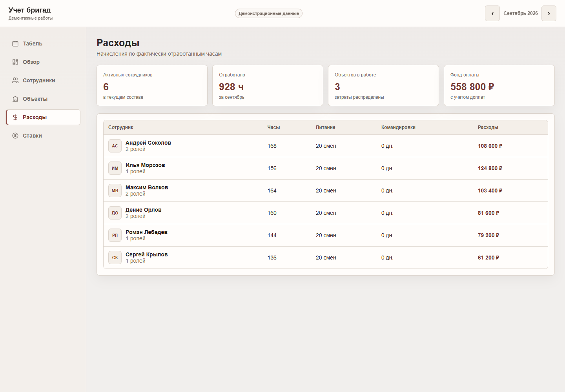Open the Обзор section

click(43, 62)
